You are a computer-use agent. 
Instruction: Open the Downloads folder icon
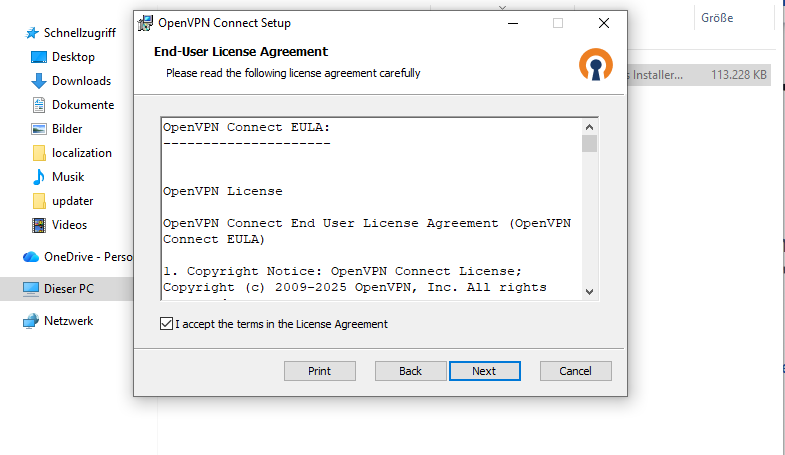click(x=39, y=81)
